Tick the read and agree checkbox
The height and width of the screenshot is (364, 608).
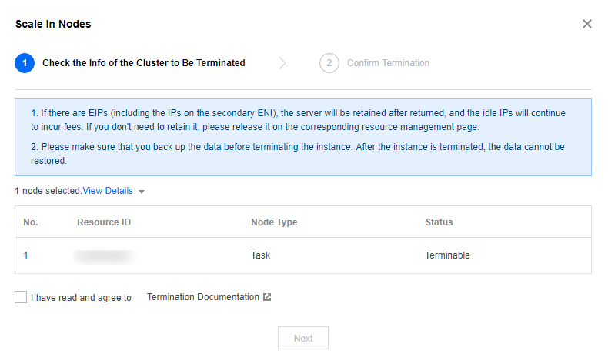(x=21, y=298)
